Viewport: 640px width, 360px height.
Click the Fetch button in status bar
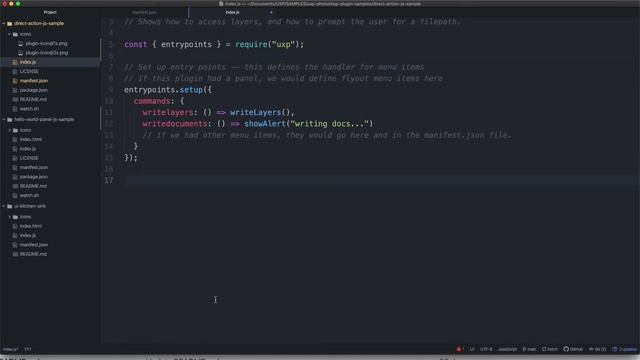[x=550, y=349]
